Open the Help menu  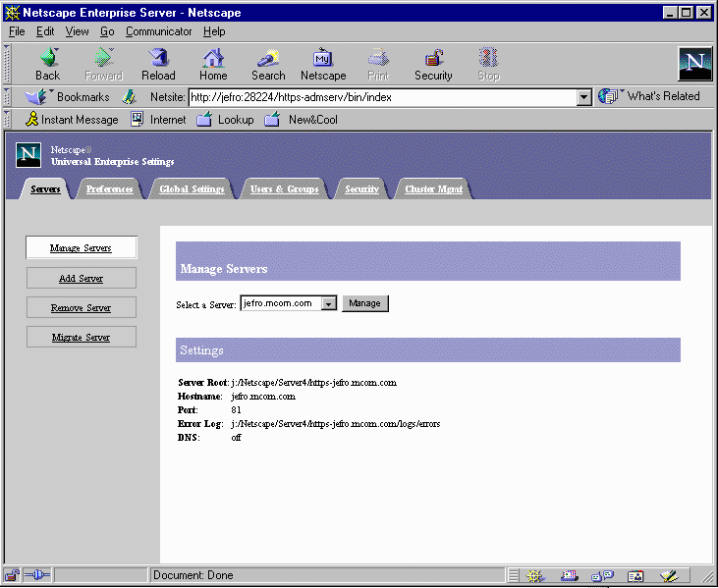point(214,31)
